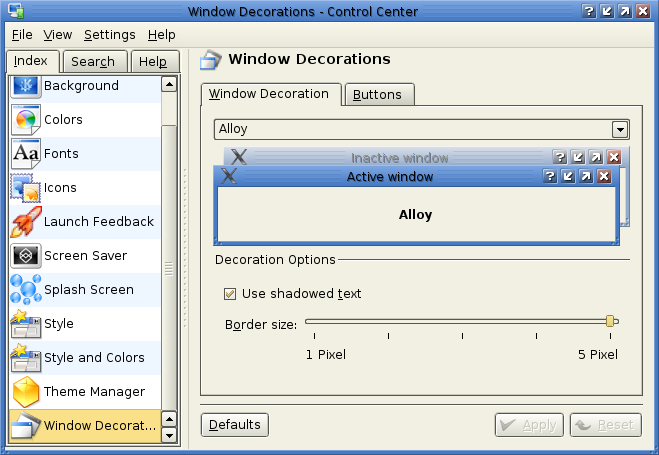Click the sidebar scrollbar bottom down arrow
Screen dimensions: 659x455
[169, 435]
